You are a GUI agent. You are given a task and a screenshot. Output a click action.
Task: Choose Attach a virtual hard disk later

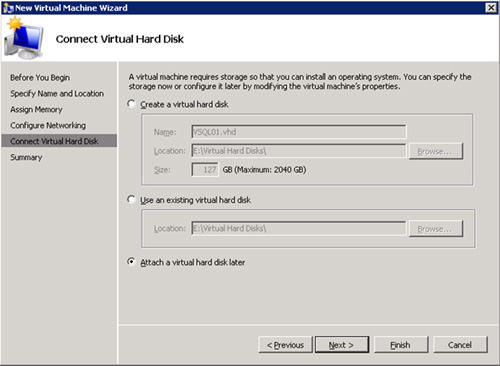click(131, 262)
